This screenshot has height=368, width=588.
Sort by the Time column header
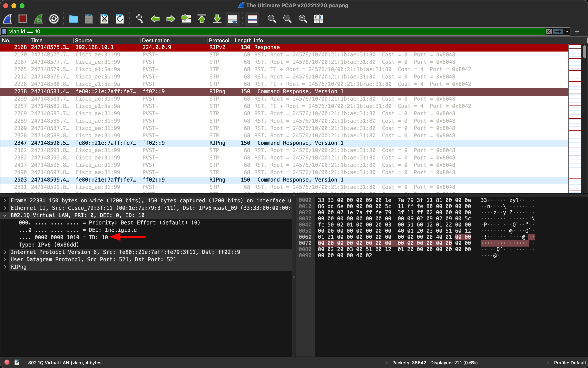(51, 40)
